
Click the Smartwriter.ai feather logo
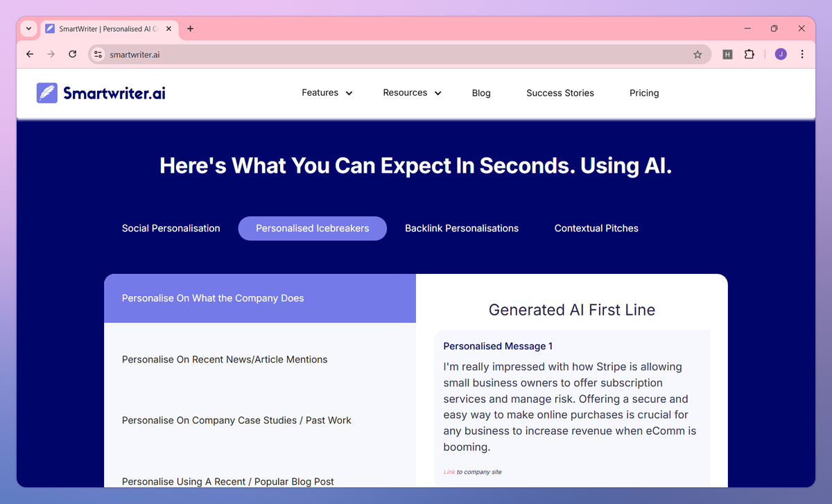coord(46,92)
